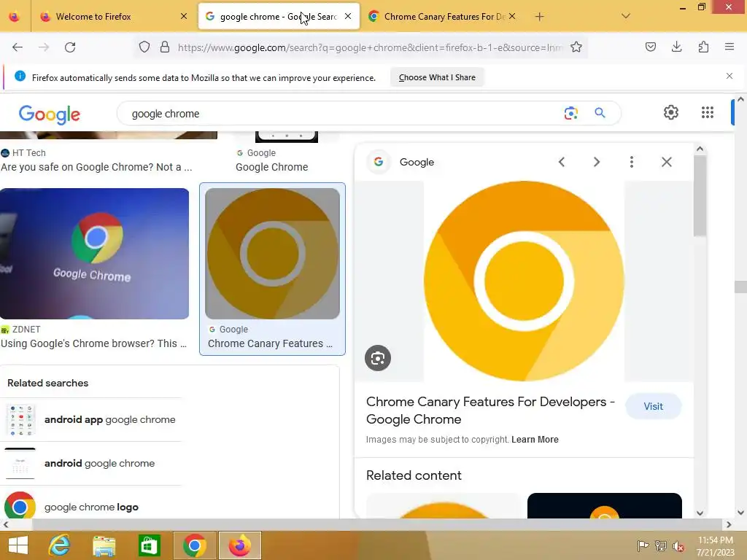
Task: Click the dark related content thumbnail
Action: pyautogui.click(x=605, y=506)
